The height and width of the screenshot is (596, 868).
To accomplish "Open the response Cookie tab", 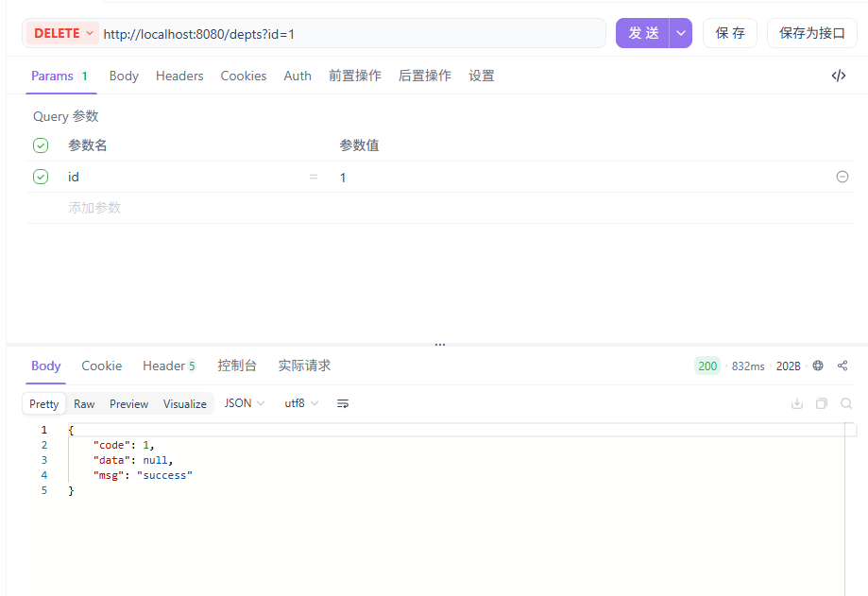I will pyautogui.click(x=101, y=366).
